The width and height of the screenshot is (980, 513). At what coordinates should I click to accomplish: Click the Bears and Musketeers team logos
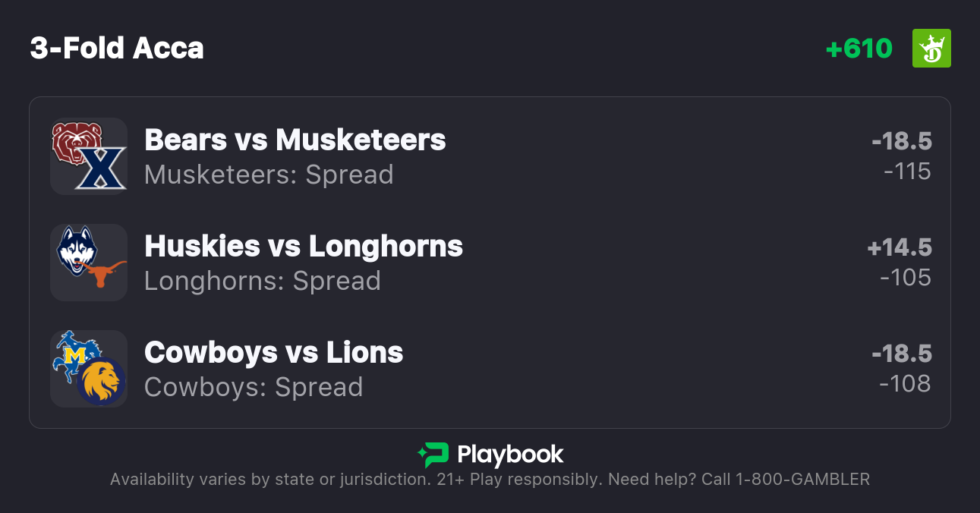tap(89, 156)
